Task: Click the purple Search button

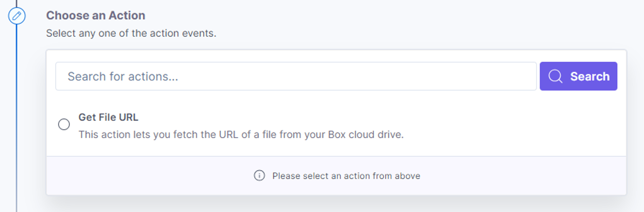Action: [578, 76]
